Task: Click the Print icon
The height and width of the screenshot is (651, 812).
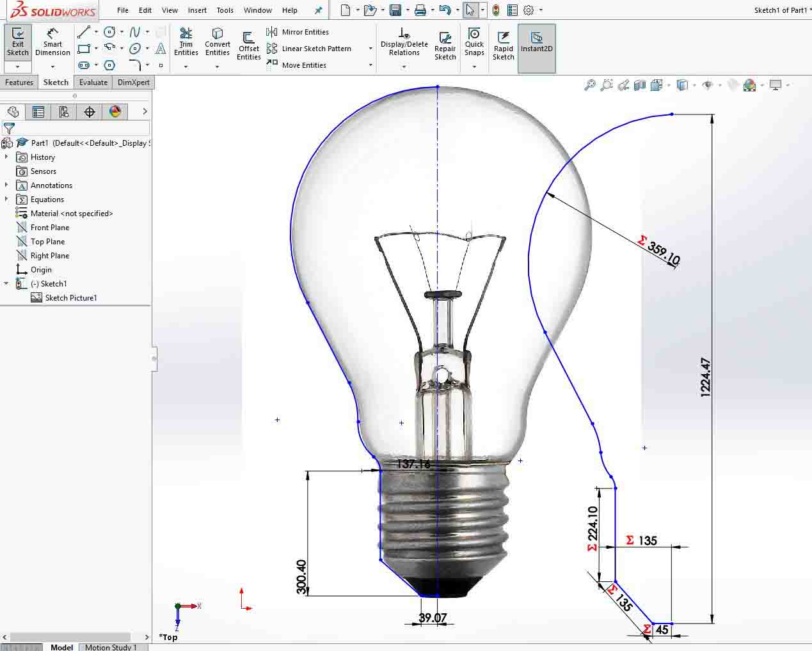Action: tap(420, 10)
